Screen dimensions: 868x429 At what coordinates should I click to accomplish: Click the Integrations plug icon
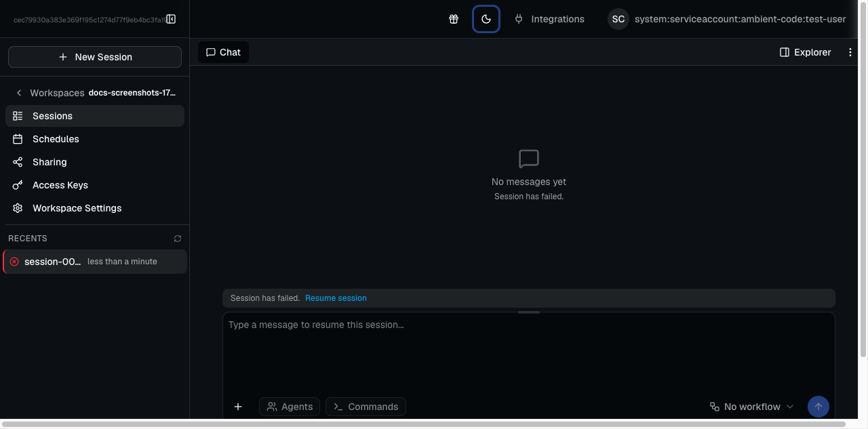519,19
